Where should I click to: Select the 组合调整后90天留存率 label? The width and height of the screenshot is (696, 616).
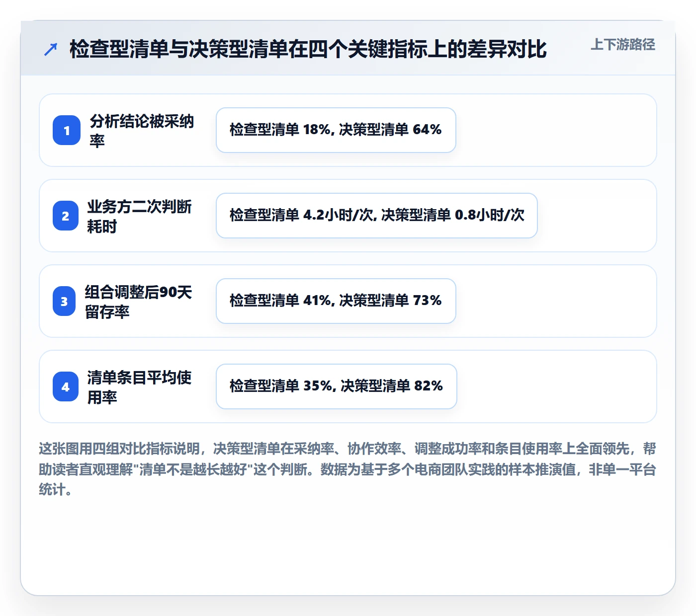(139, 301)
